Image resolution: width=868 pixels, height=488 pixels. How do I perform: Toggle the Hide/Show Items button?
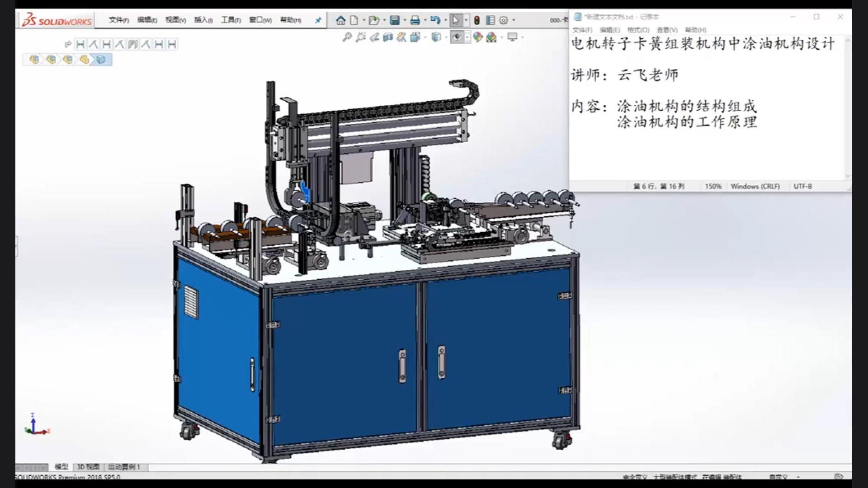457,38
